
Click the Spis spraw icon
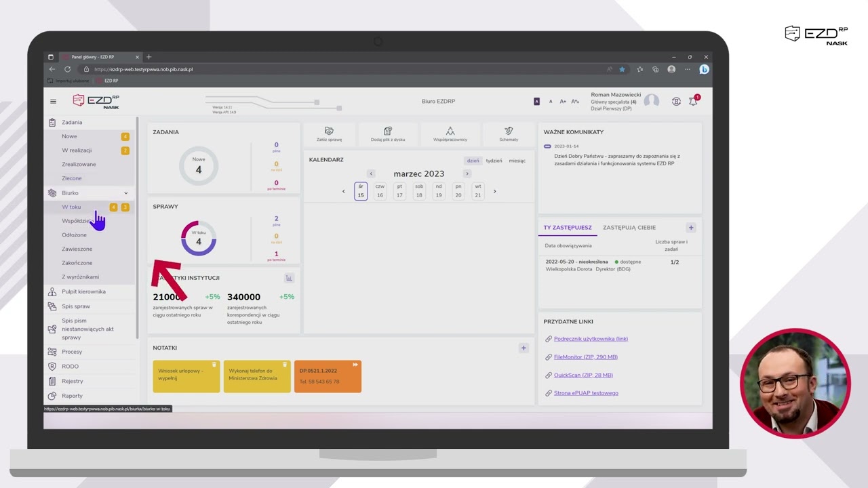coord(52,306)
